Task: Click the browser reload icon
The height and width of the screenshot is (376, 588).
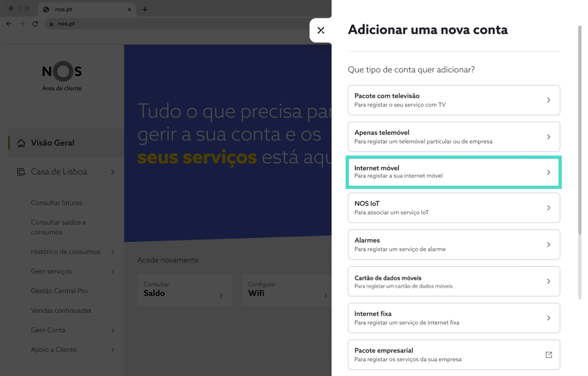Action: (x=35, y=24)
